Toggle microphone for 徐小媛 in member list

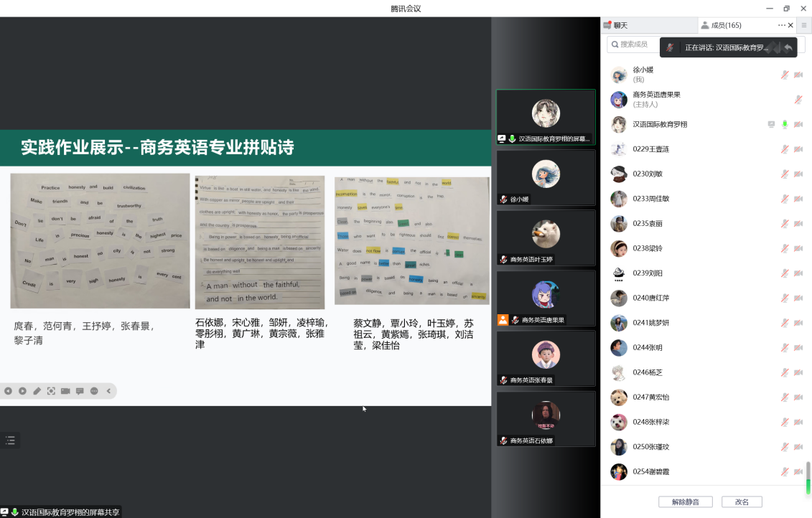(x=785, y=75)
